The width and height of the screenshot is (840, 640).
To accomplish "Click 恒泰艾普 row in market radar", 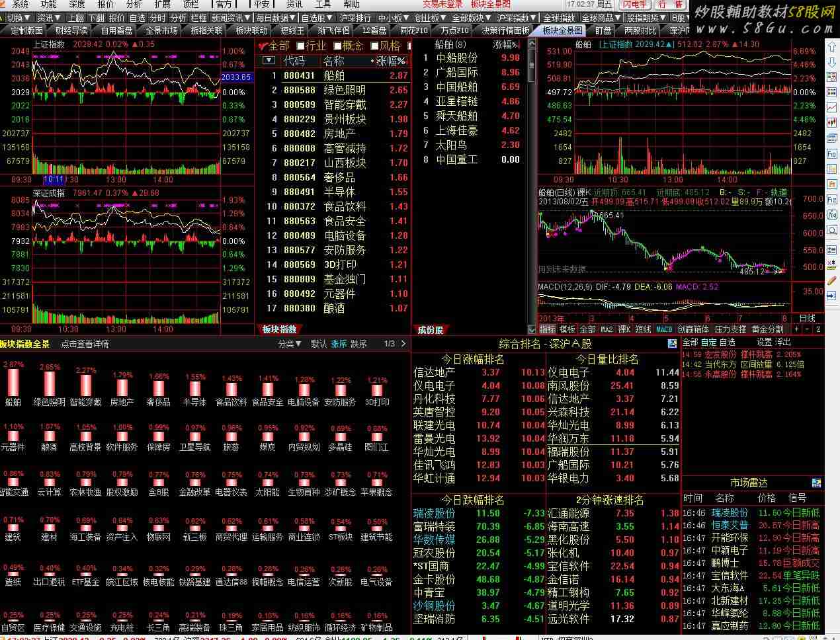I will [x=751, y=525].
